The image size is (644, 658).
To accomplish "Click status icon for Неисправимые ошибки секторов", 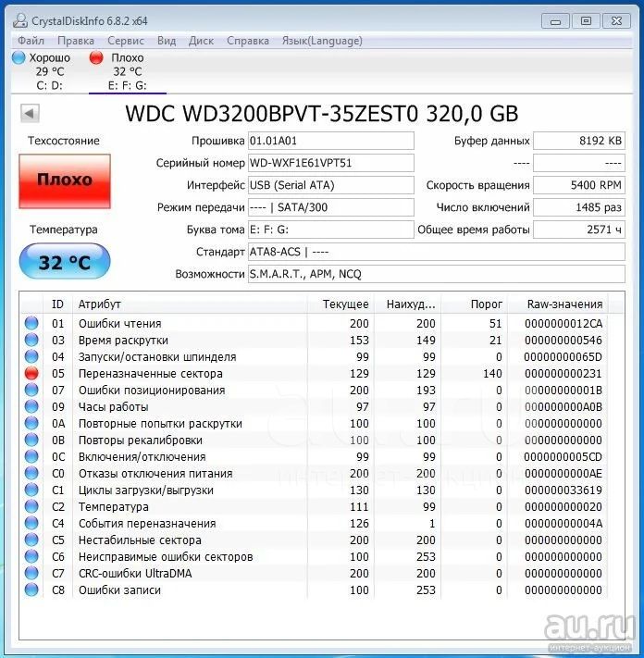I will 31,556.
